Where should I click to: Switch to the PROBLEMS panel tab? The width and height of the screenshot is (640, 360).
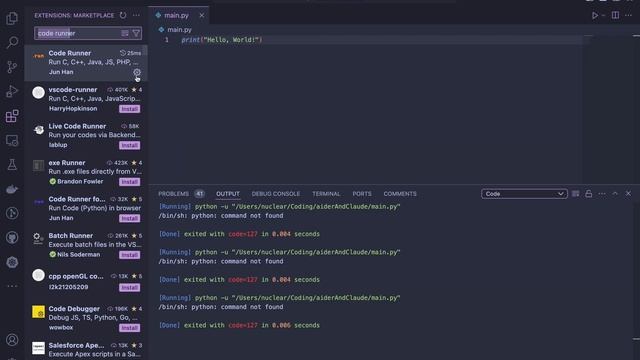point(173,194)
